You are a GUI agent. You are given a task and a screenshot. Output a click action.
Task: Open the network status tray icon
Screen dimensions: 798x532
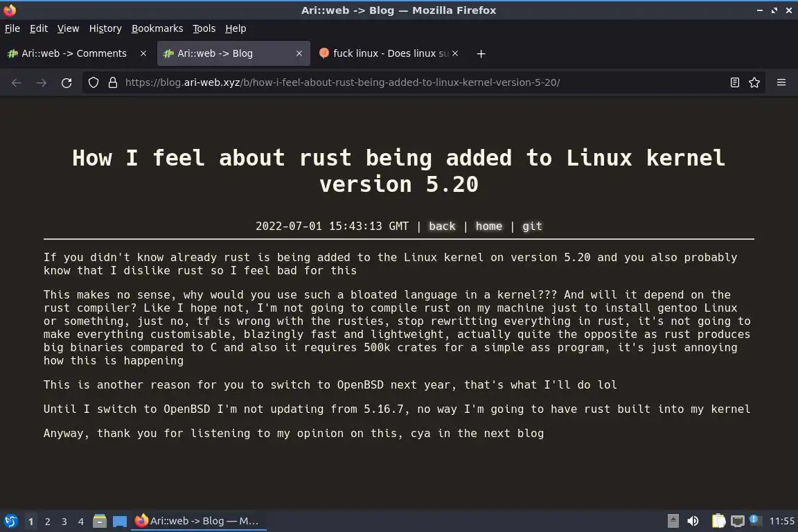738,521
